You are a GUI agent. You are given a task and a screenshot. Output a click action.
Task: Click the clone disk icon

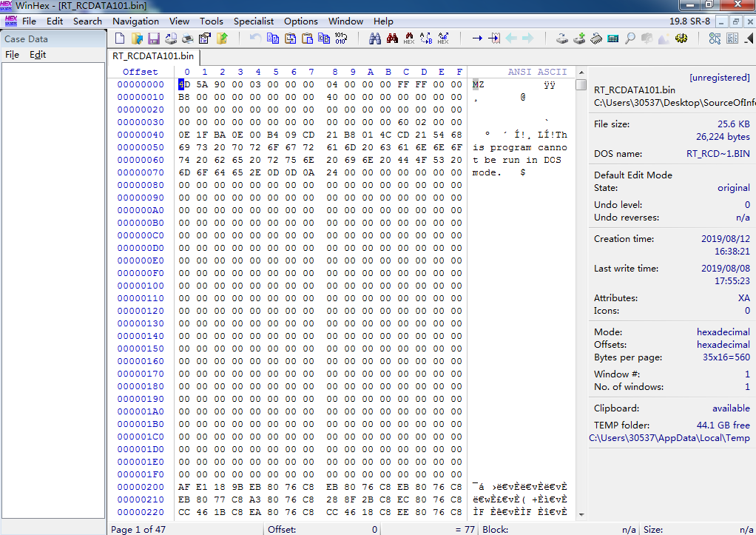[562, 38]
